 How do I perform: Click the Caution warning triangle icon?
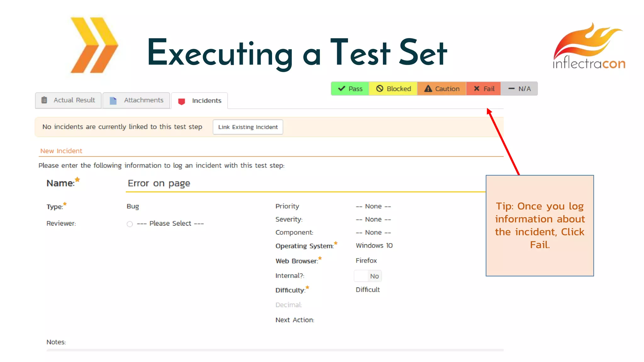pos(428,89)
